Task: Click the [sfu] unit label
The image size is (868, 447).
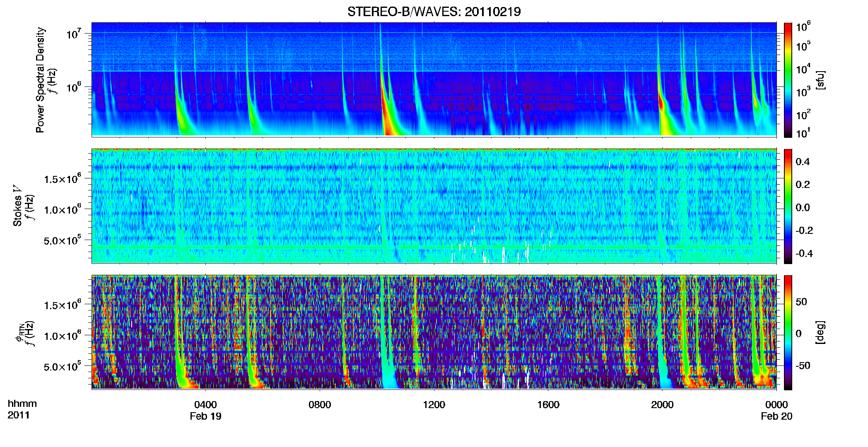Action: pos(820,80)
